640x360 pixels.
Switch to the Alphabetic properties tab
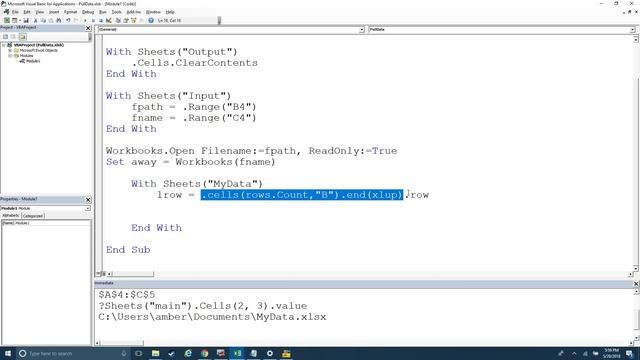pyautogui.click(x=11, y=216)
